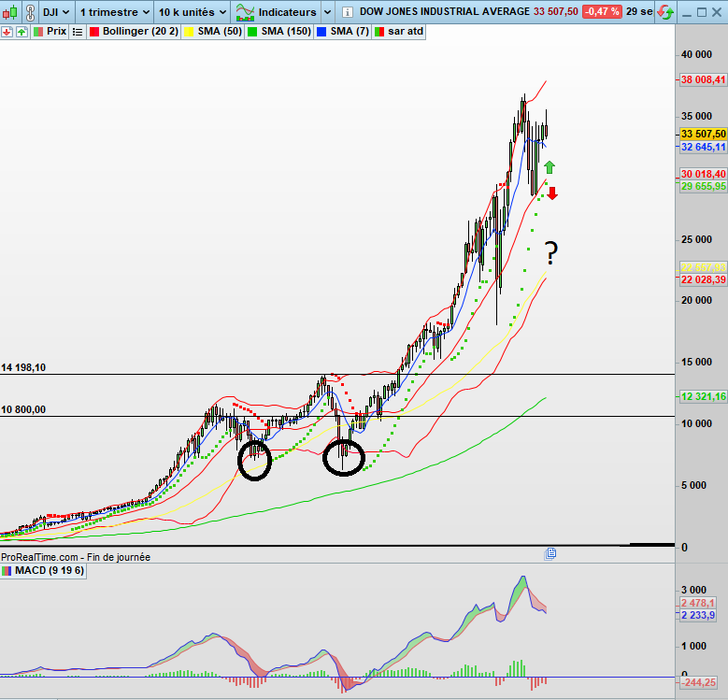
Task: Select the '14 198,10' horizontal line label
Action: (23, 367)
